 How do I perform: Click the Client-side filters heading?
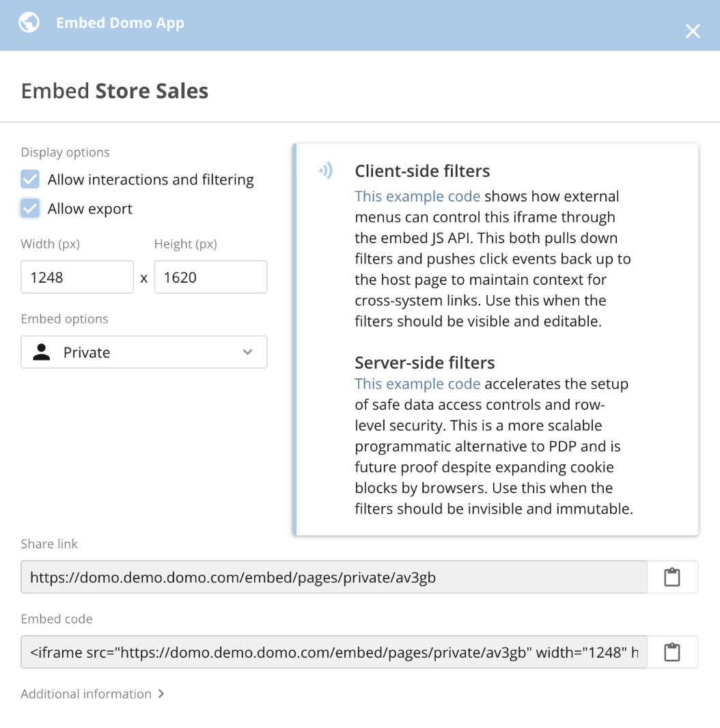point(422,171)
